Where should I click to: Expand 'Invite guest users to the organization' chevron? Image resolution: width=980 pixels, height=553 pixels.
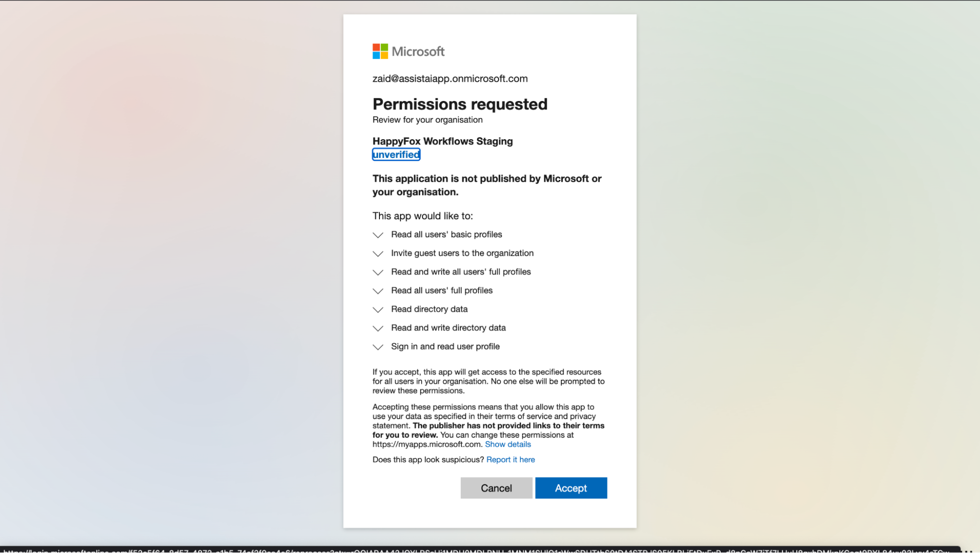click(x=378, y=254)
